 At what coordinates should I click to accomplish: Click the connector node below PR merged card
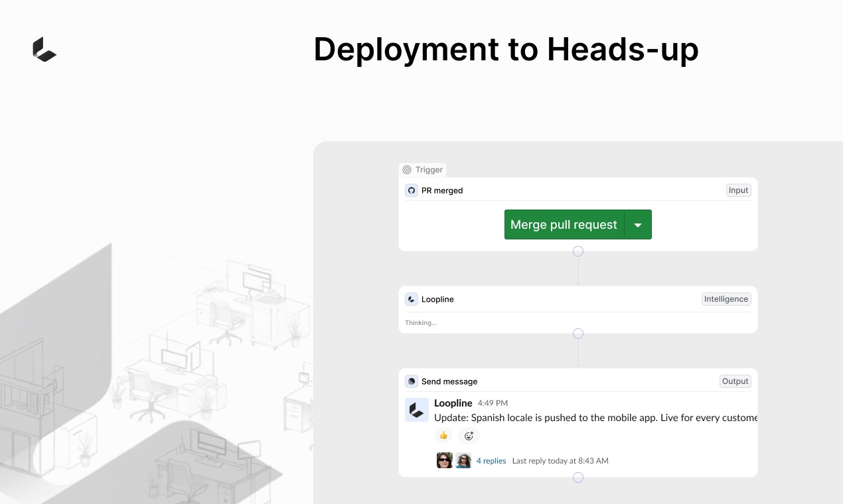coord(578,251)
